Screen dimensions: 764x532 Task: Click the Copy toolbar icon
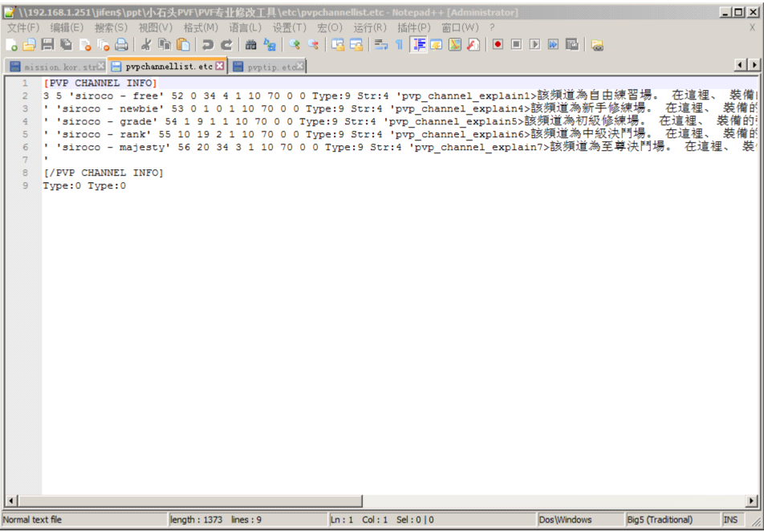point(165,45)
